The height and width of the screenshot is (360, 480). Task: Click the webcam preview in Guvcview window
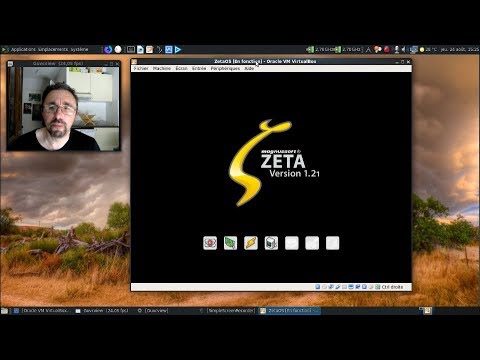64,108
